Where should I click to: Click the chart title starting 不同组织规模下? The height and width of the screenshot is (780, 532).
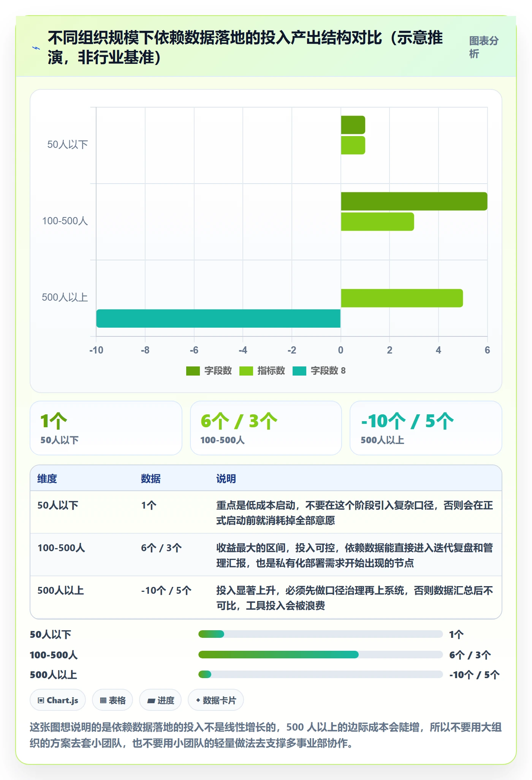(245, 48)
